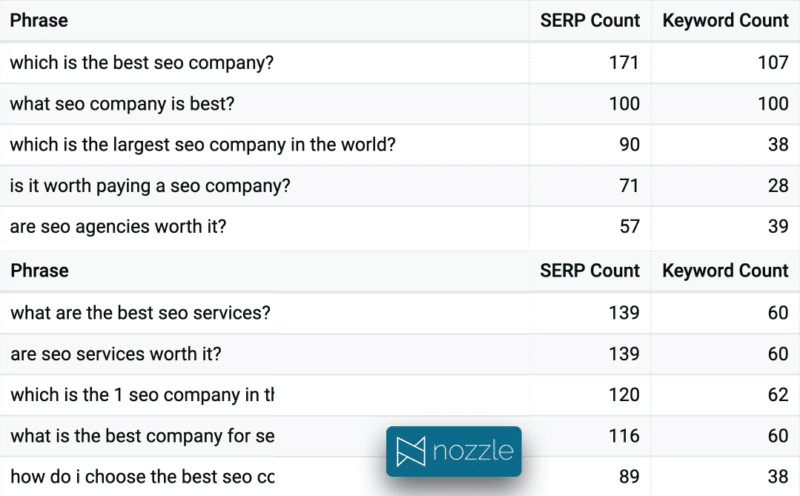
Task: Click SERP count value 171
Action: click(624, 63)
